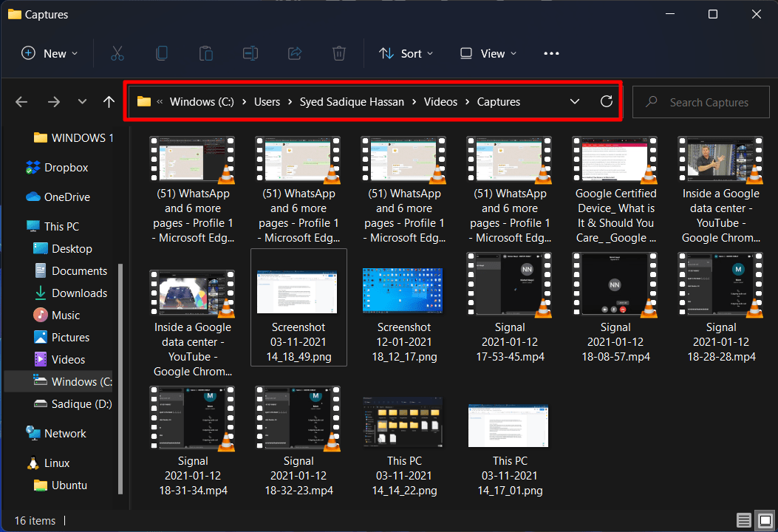Go up one folder level
The width and height of the screenshot is (778, 532).
109,102
